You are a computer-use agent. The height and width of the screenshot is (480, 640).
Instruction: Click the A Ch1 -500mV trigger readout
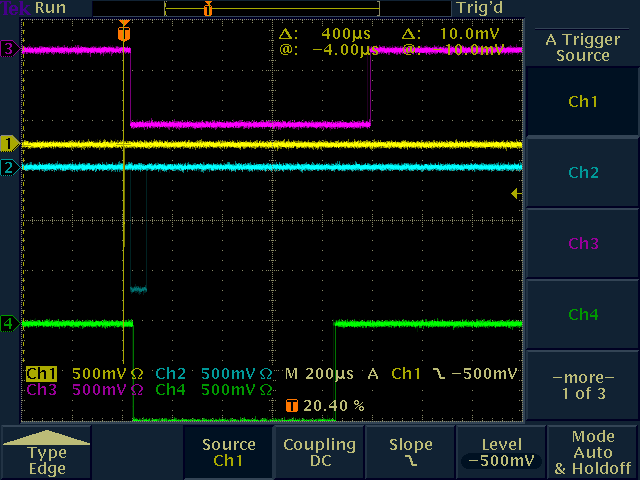point(442,373)
